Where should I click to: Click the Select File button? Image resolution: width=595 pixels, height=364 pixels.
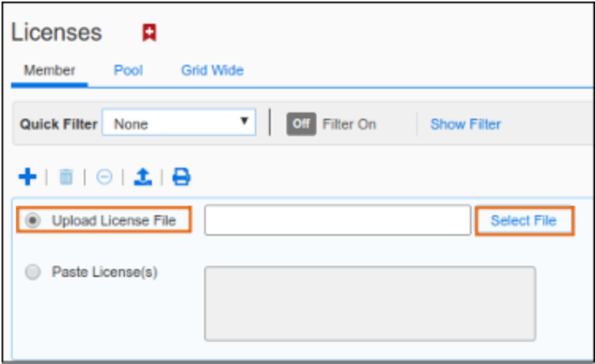point(524,221)
